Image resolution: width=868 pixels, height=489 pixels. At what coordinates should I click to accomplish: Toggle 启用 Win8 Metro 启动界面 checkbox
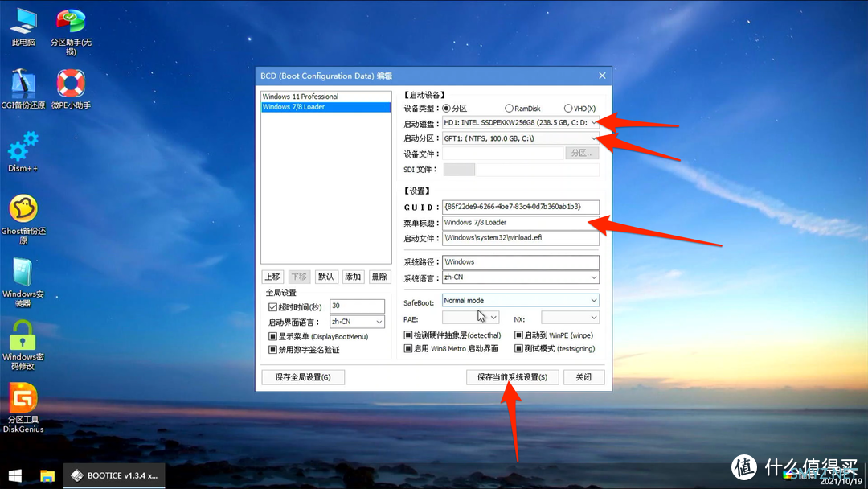(408, 348)
